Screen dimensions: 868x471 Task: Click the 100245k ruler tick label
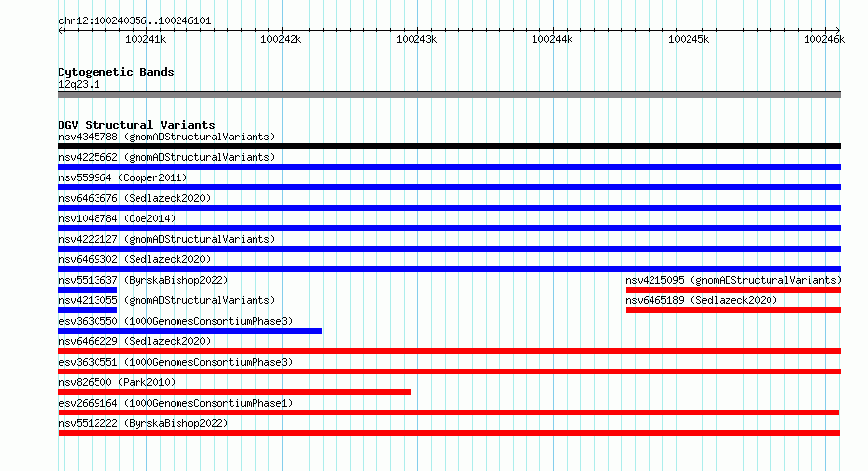coord(689,39)
